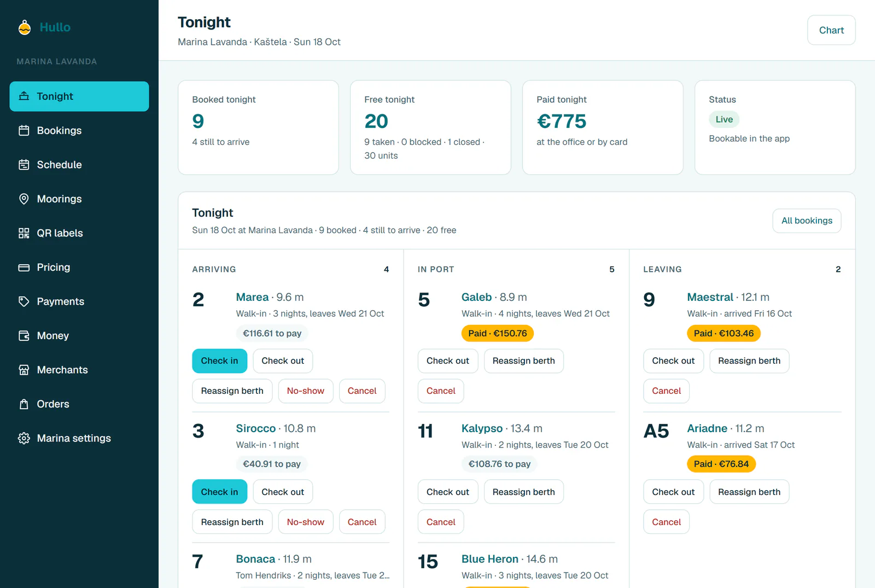Click the Moorings pin icon
This screenshot has width=875, height=588.
[x=24, y=199]
